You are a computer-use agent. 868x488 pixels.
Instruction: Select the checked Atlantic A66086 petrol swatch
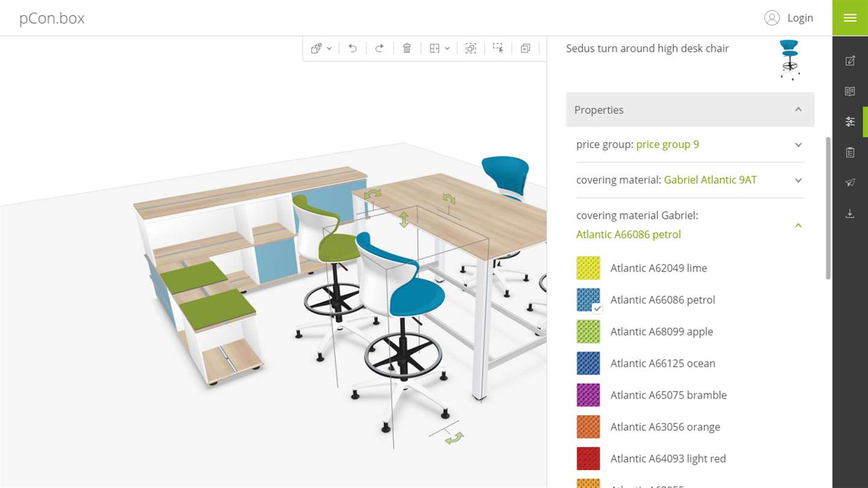[588, 300]
